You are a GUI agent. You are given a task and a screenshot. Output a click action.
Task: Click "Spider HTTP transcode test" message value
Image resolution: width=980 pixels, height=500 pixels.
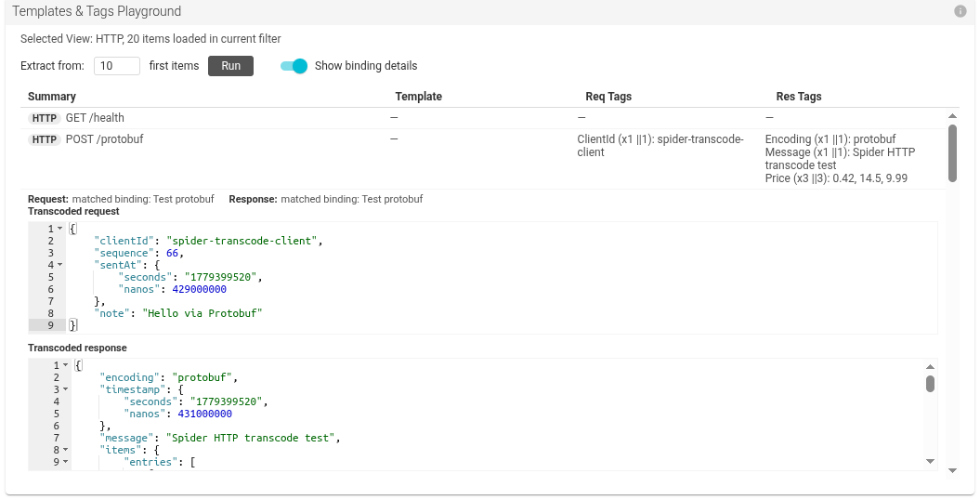251,438
